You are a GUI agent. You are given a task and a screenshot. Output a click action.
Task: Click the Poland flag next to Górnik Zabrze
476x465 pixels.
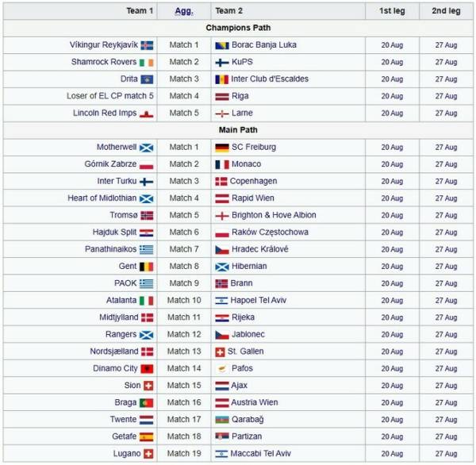(147, 164)
